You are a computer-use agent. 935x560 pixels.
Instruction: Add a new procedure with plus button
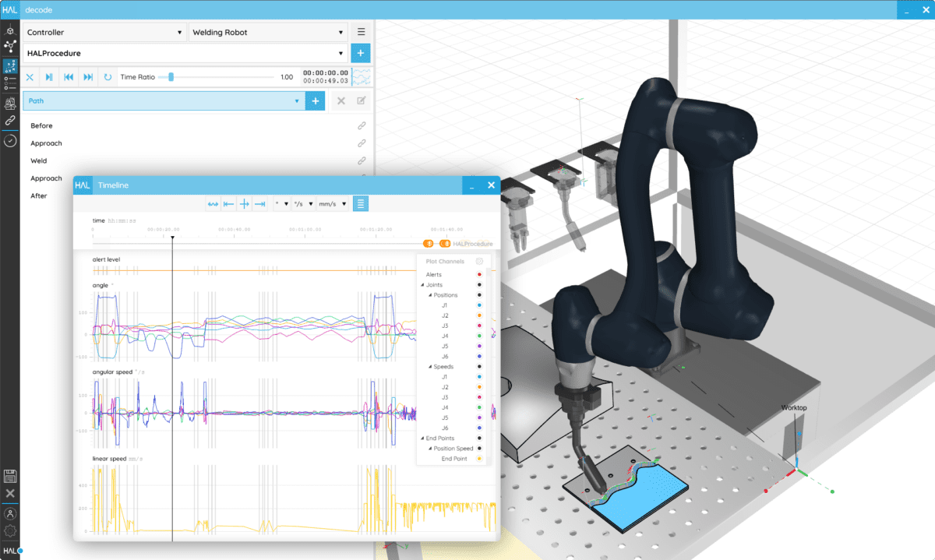361,54
